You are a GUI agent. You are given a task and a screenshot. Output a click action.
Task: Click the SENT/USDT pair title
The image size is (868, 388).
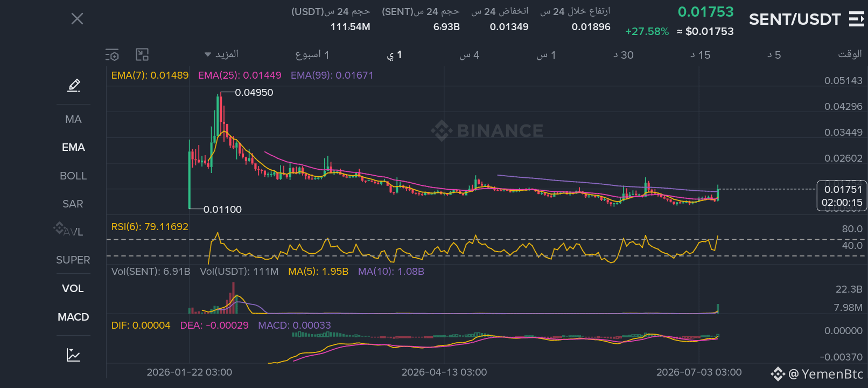(x=795, y=19)
